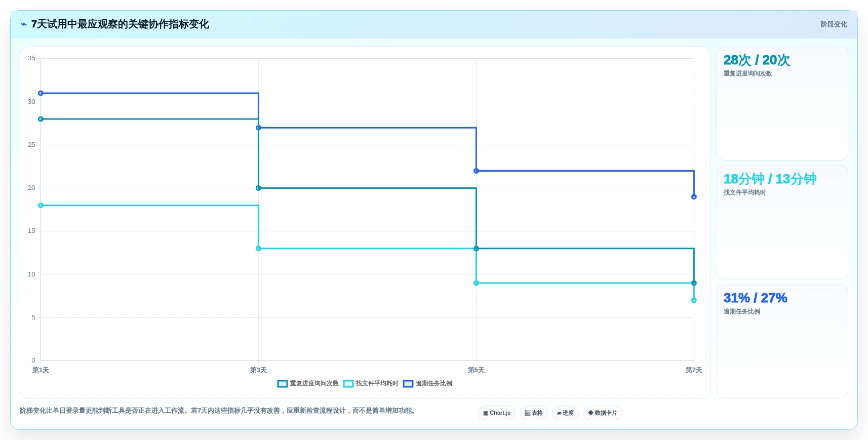
Task: Click the 重复进度询问次数 point at 第7天 (9)
Action: pyautogui.click(x=694, y=283)
